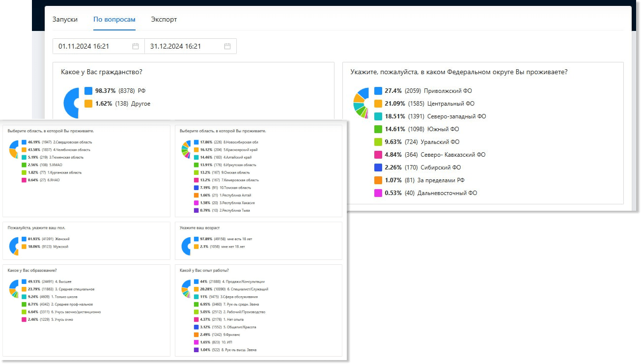641x364 pixels.
Task: Click green swatch for Южный ФО
Action: tap(378, 129)
